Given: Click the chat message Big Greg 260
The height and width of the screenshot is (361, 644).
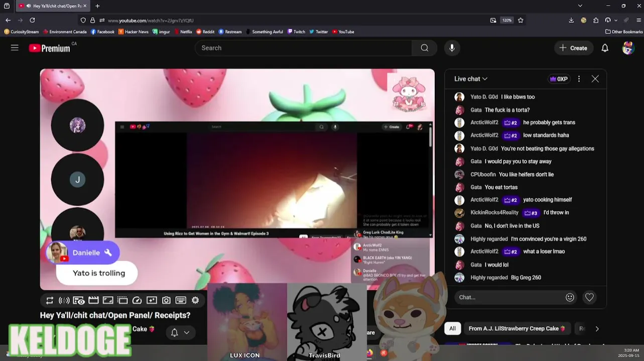Looking at the screenshot, I should point(526,278).
